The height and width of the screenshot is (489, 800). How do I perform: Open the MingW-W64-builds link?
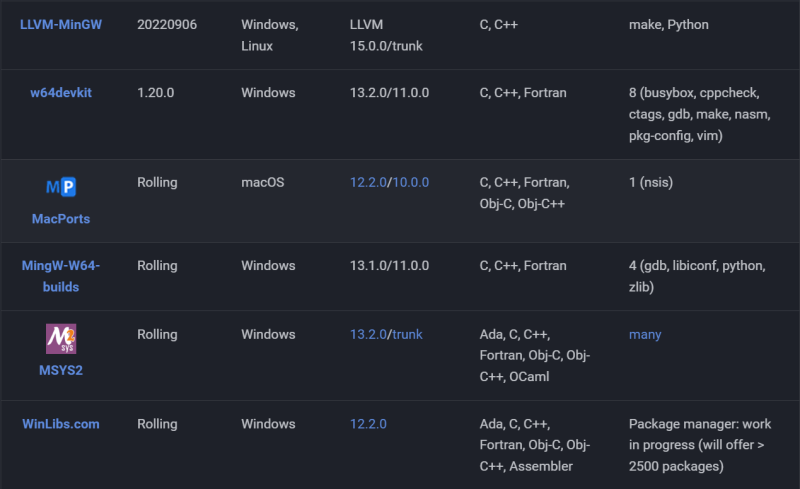61,276
